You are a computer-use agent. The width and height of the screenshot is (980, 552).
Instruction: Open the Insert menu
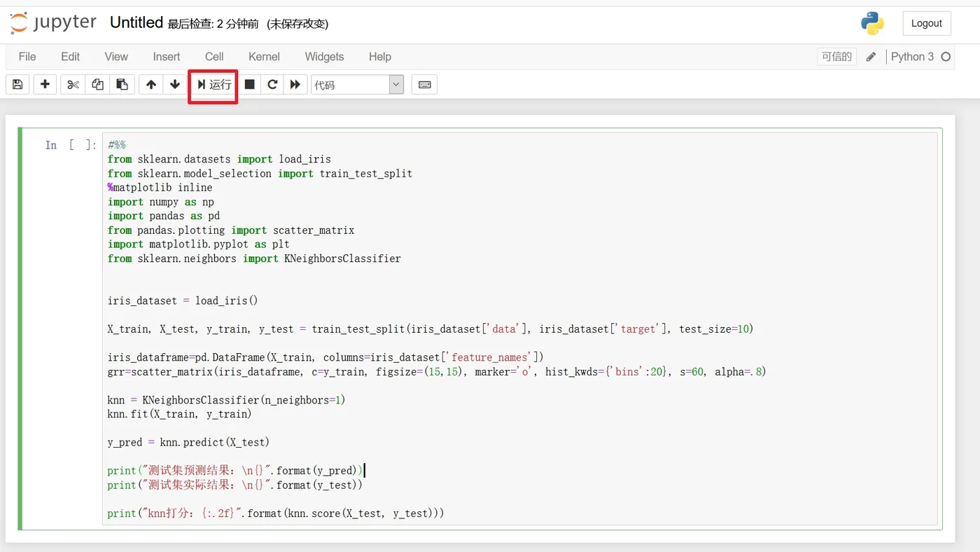pos(167,57)
